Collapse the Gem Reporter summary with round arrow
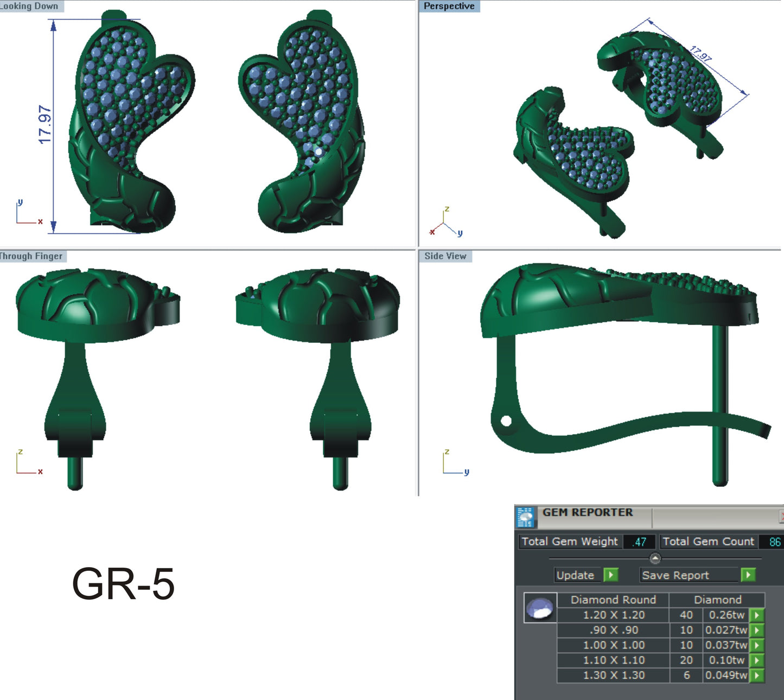Viewport: 784px width, 700px height. click(655, 558)
